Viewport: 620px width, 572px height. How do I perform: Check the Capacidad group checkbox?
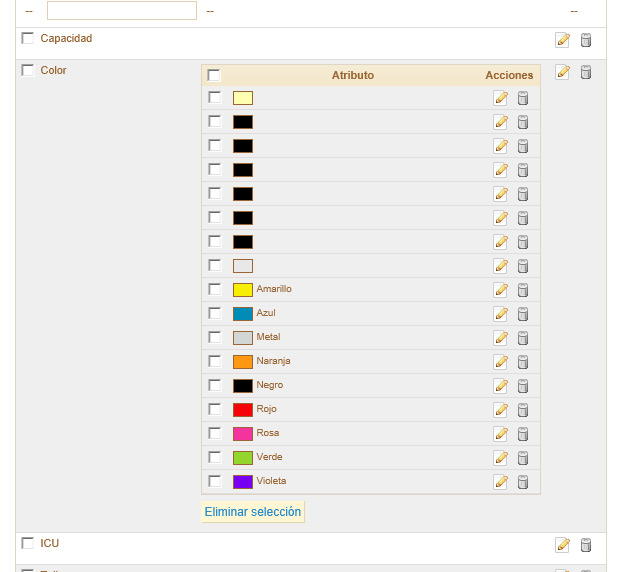tap(27, 38)
